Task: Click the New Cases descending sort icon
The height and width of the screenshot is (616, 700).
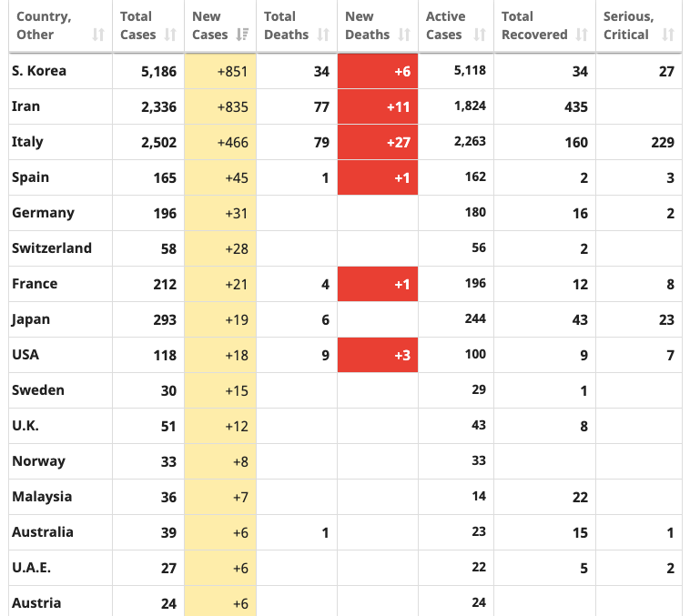Action: [242, 35]
